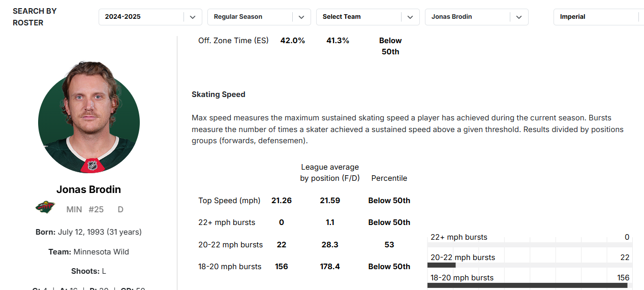The width and height of the screenshot is (644, 290).
Task: Open the Imperial units dropdown
Action: point(598,17)
